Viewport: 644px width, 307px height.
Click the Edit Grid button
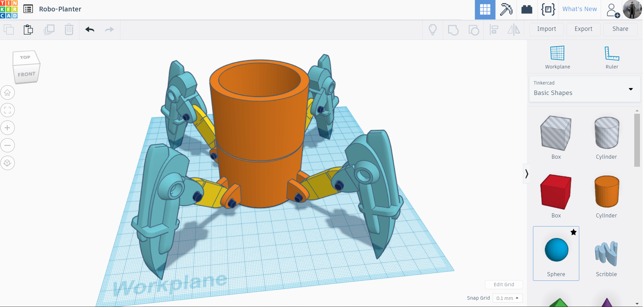pyautogui.click(x=504, y=285)
